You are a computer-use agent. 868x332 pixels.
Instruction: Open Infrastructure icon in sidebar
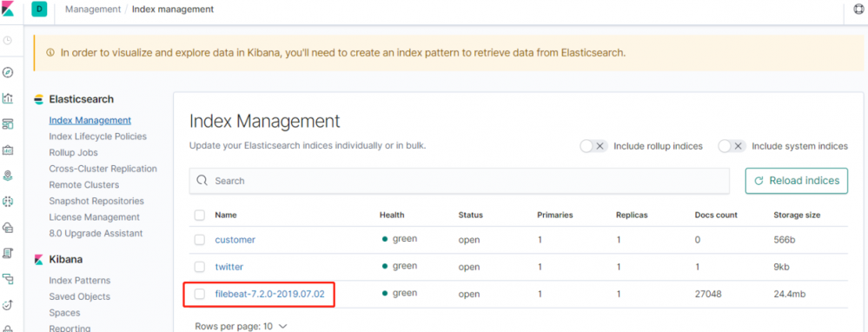pyautogui.click(x=8, y=228)
